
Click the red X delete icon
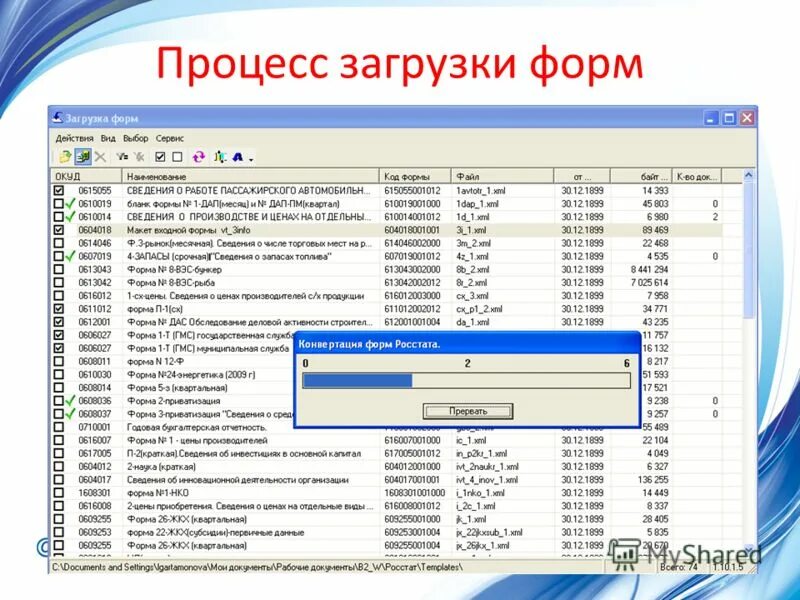(100, 158)
